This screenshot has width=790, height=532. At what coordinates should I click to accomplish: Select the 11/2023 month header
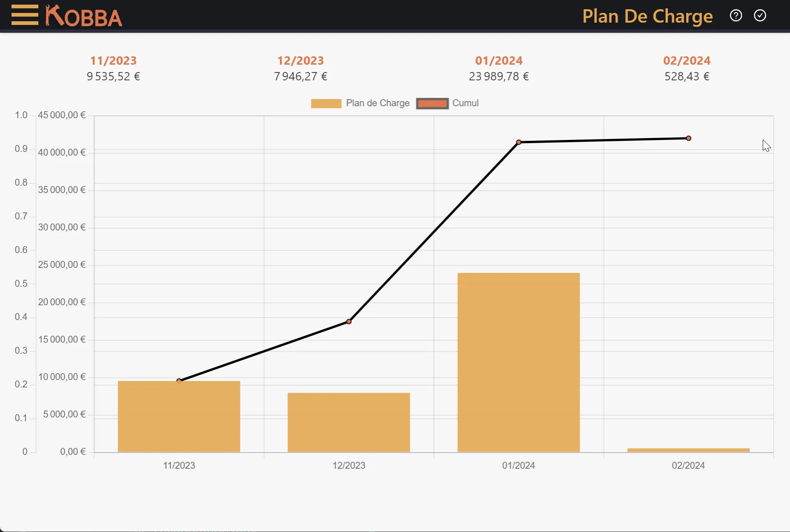click(113, 60)
